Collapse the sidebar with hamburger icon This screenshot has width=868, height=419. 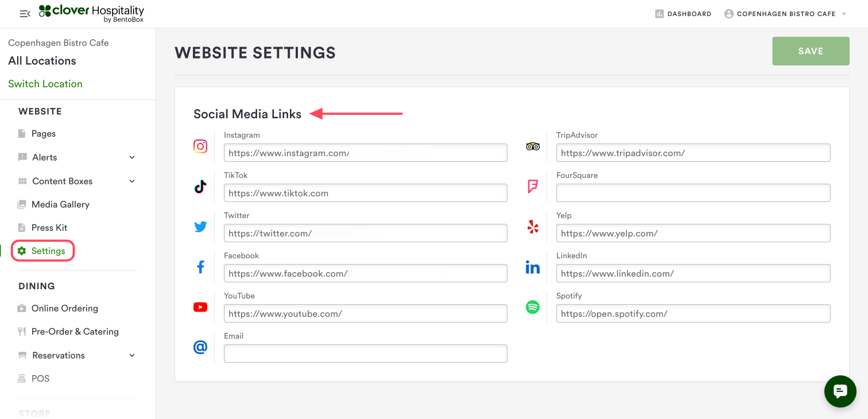pos(25,14)
